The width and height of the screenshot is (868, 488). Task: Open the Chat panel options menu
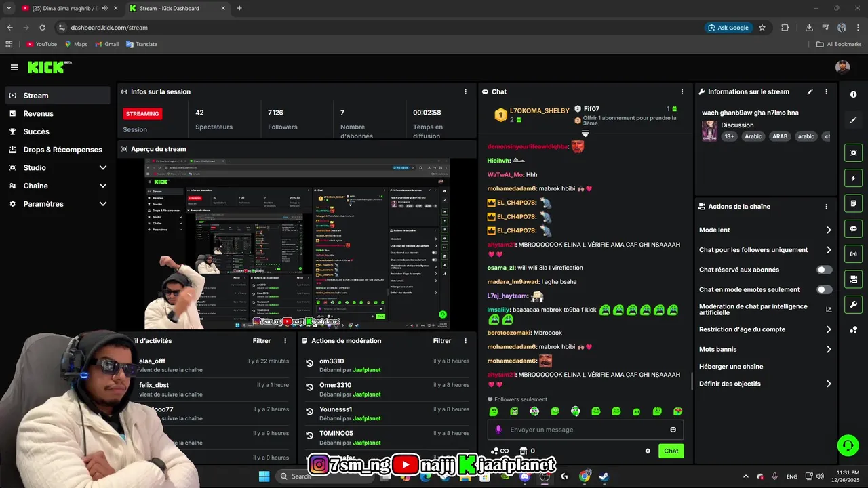(682, 91)
